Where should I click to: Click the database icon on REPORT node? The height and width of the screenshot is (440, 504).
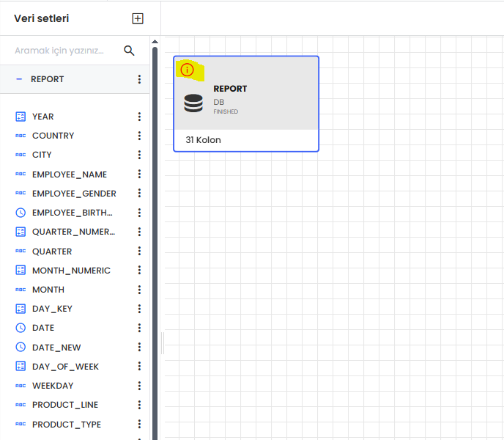(193, 103)
